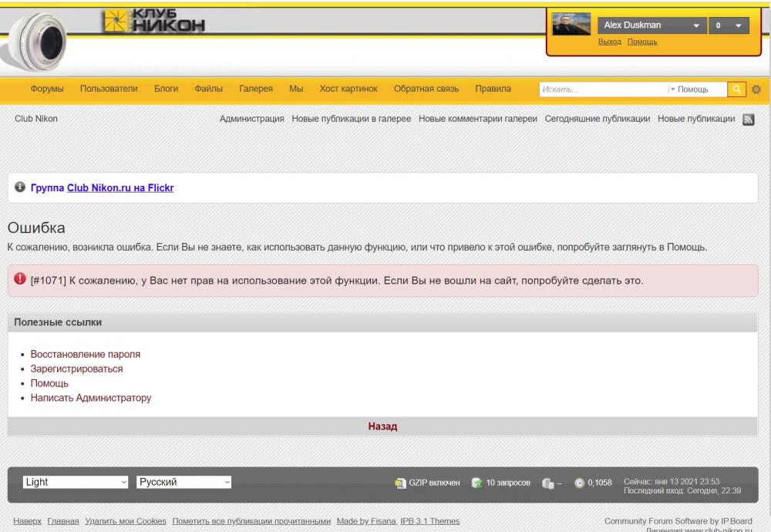Open Сегодняшние публикации link

click(598, 119)
